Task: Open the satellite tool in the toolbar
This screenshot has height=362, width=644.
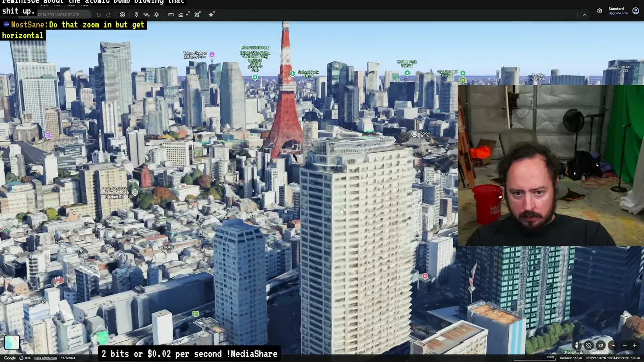Action: tap(197, 15)
